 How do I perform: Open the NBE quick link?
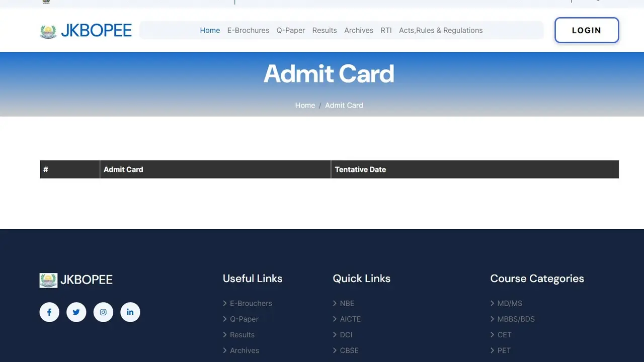pos(347,303)
